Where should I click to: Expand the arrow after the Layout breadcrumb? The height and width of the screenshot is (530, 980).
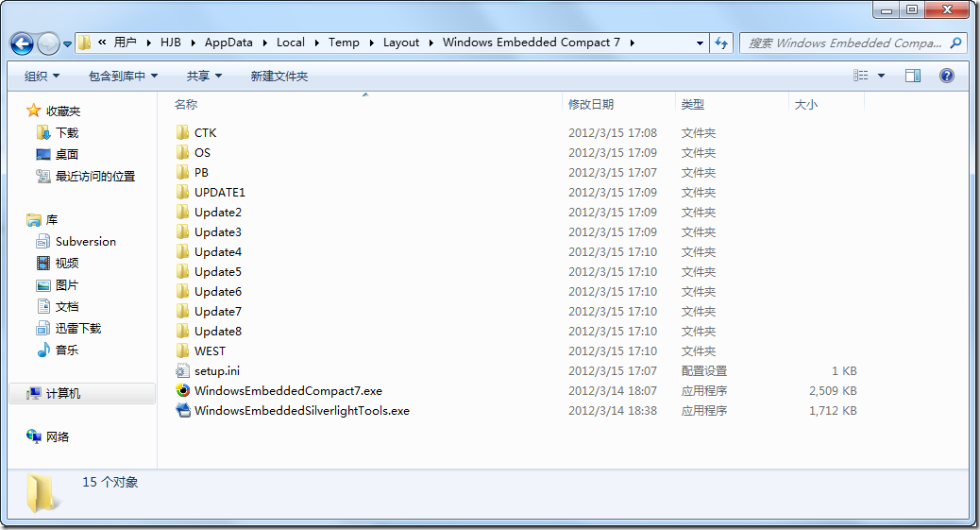(x=431, y=43)
